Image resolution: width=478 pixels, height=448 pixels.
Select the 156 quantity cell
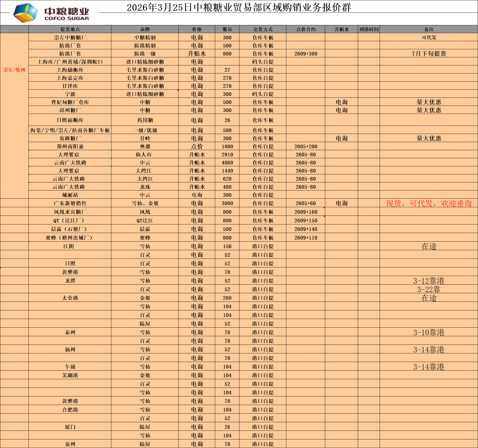227,246
